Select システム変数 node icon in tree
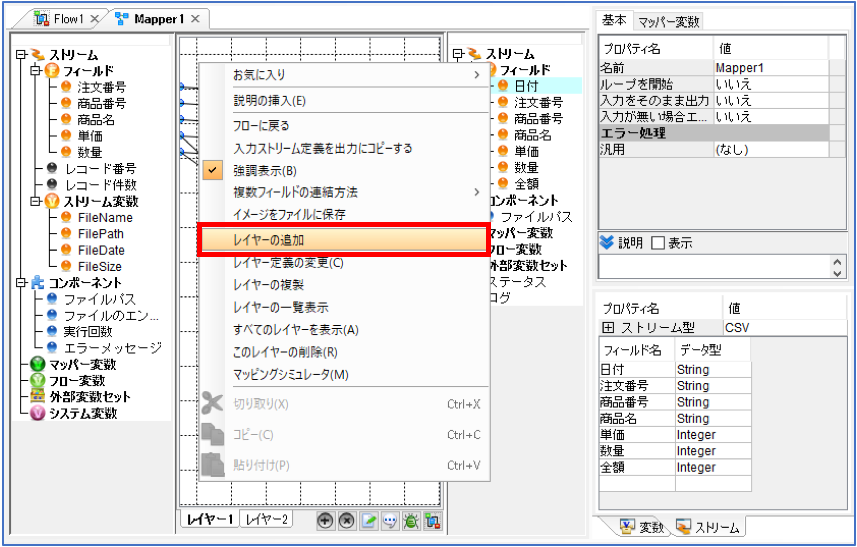The width and height of the screenshot is (857, 547). point(37,413)
